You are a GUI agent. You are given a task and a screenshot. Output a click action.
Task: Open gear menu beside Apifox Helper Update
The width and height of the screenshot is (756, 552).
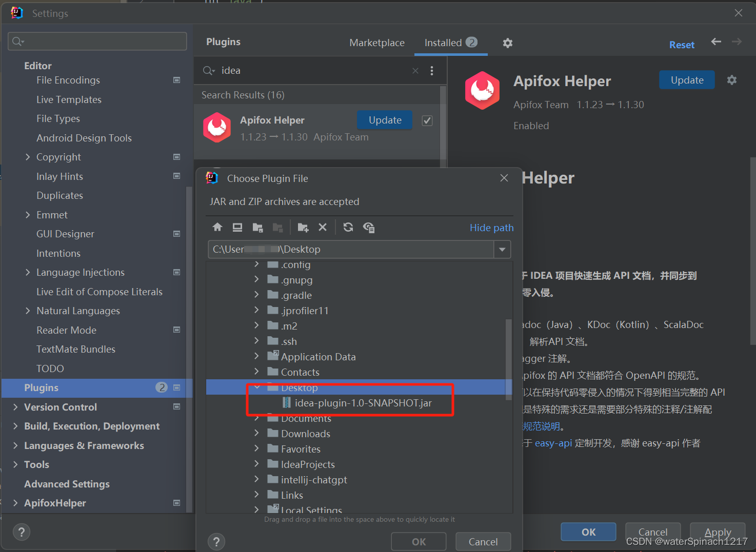tap(732, 80)
